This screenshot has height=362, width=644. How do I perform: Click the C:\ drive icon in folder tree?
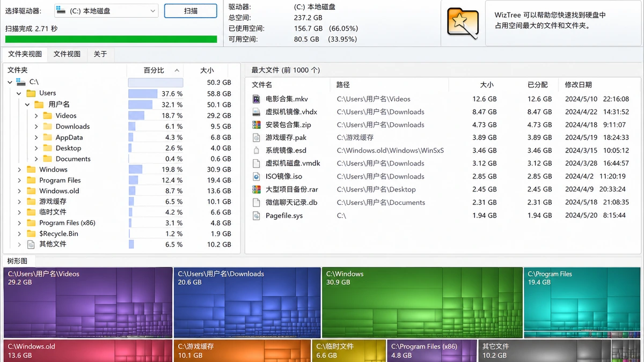[21, 82]
